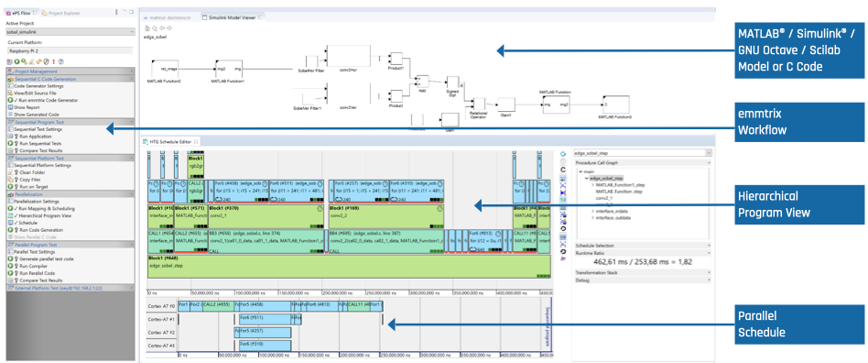The height and width of the screenshot is (363, 868).
Task: Expand the External Platform Test section
Action: pos(71,288)
